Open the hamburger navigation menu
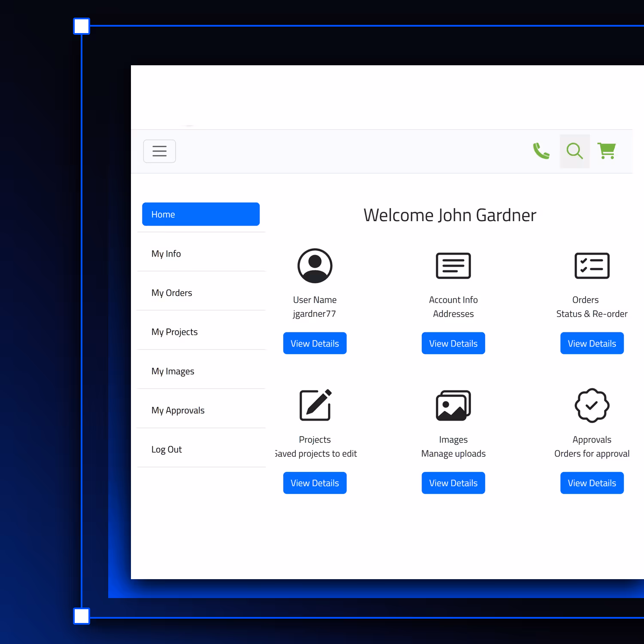 pos(159,151)
